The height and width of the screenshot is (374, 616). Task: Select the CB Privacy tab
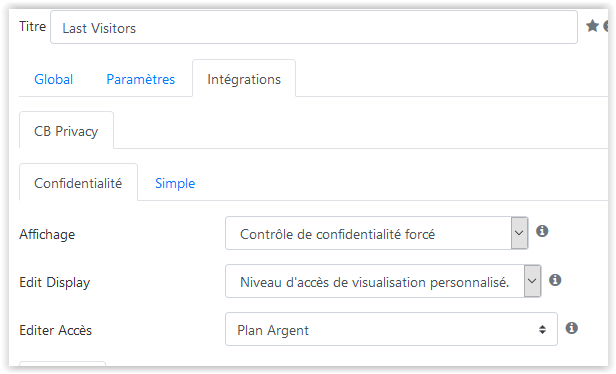tap(66, 131)
